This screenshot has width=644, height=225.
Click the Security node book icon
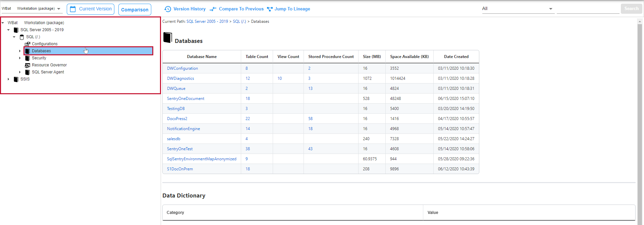coord(28,58)
